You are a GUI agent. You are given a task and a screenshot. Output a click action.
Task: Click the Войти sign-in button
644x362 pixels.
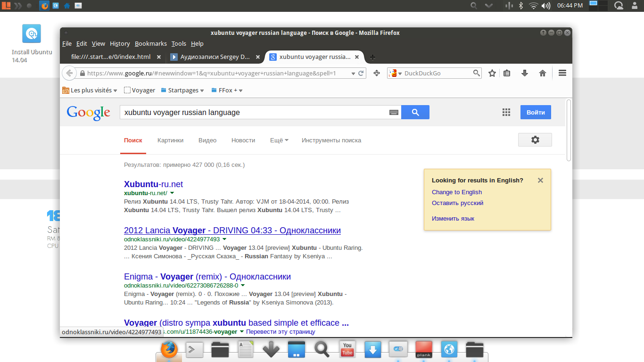tap(536, 112)
